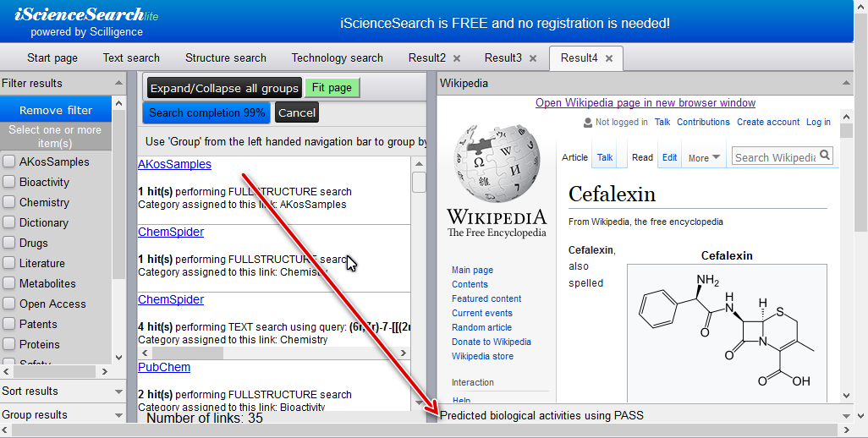The width and height of the screenshot is (868, 438).
Task: Check the Literature filter checkbox
Action: [8, 263]
